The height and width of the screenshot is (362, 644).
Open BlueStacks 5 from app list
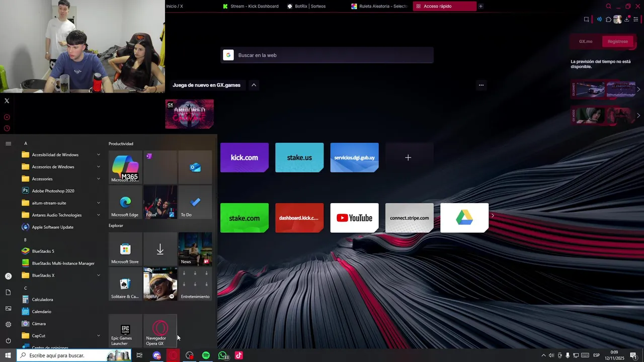61,251
